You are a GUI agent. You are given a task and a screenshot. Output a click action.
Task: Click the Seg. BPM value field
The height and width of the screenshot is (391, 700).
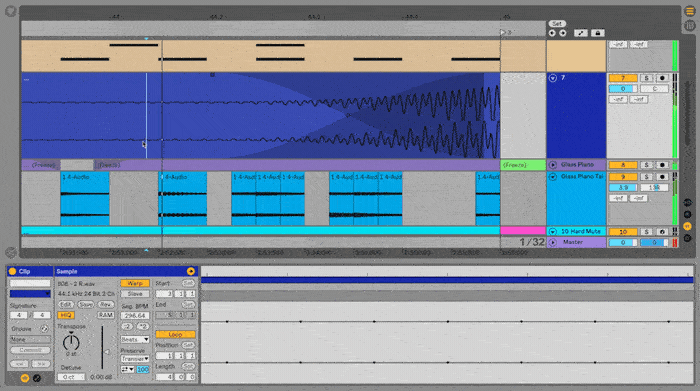point(135,316)
